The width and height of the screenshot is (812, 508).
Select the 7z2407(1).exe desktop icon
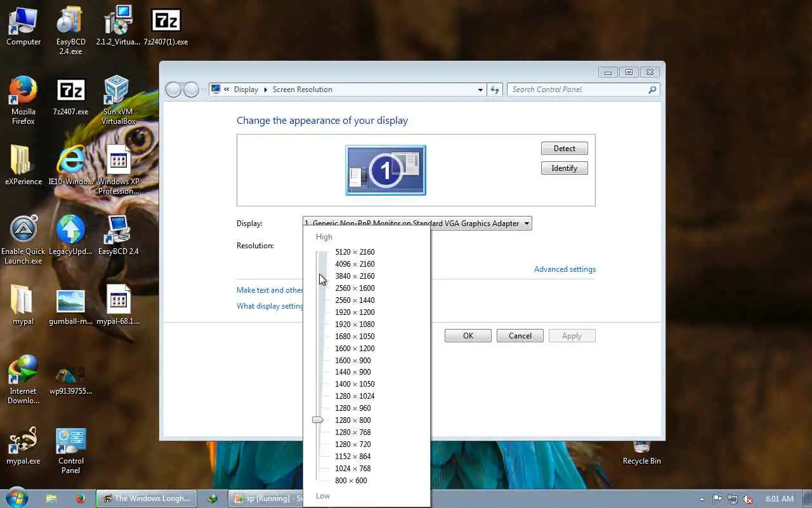point(166,27)
